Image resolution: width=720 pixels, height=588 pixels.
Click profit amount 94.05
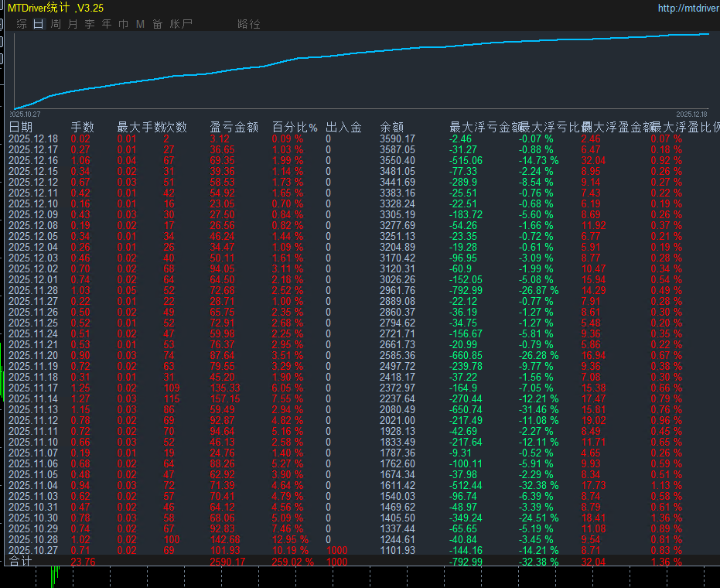point(222,268)
